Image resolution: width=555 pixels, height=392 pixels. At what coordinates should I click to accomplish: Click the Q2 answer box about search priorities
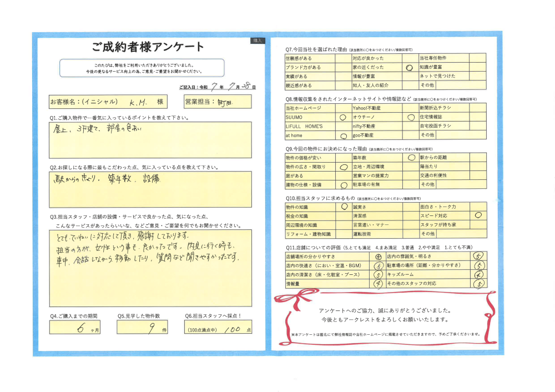(x=150, y=188)
